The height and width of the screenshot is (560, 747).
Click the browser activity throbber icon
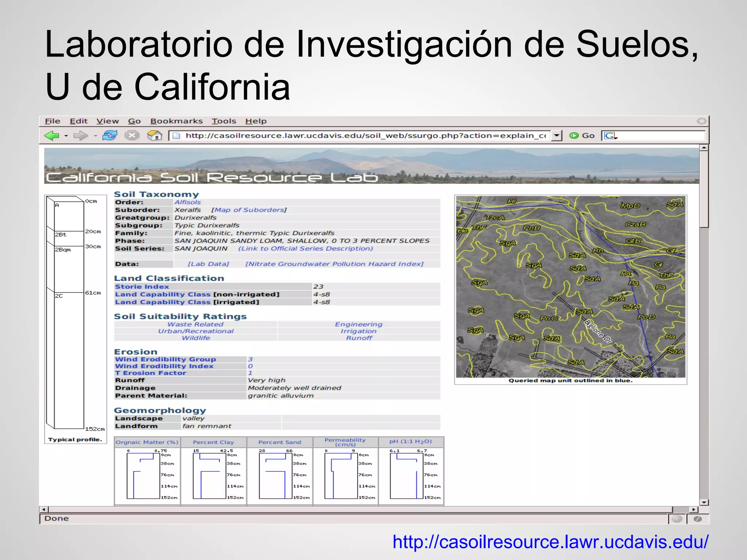[701, 121]
